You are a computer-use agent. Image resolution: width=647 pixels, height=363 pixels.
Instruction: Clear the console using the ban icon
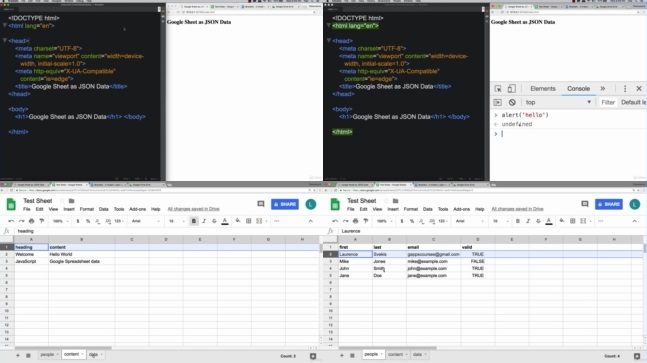point(512,102)
